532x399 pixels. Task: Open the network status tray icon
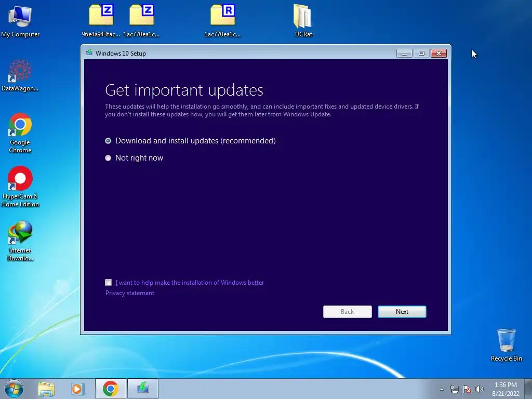454,389
